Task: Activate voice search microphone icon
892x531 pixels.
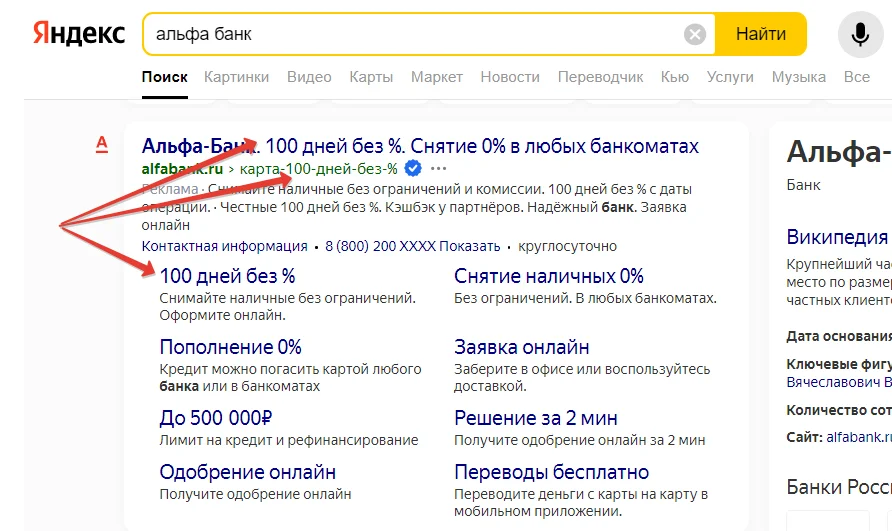Action: point(860,35)
